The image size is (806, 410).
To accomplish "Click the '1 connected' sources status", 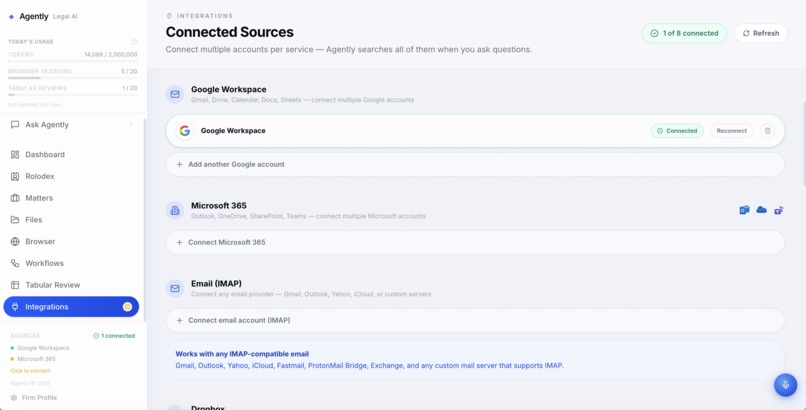I will [114, 336].
